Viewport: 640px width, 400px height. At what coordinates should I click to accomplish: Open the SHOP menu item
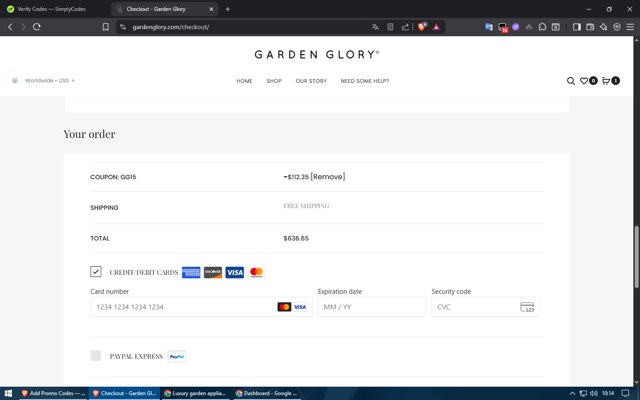point(274,81)
